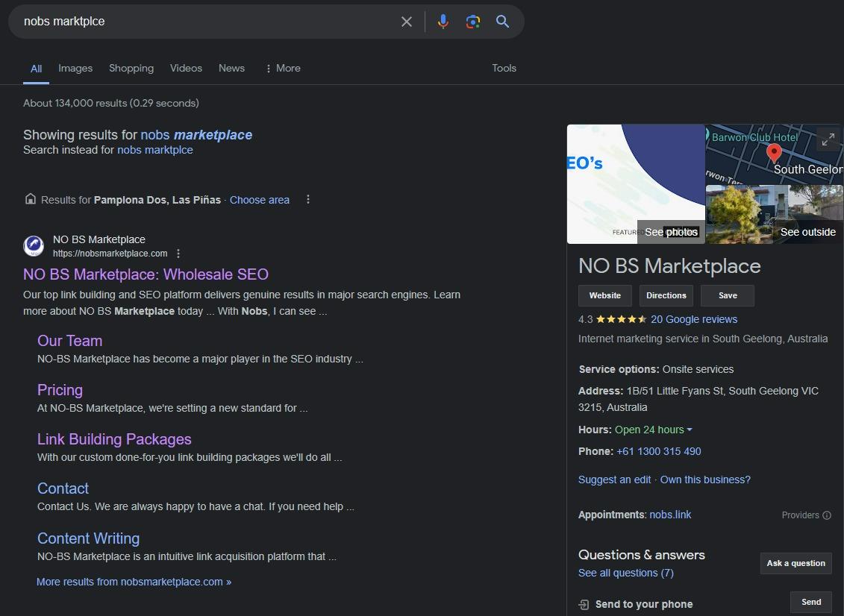844x616 pixels.
Task: Open three-dot menu beside Choose area
Action: point(308,200)
